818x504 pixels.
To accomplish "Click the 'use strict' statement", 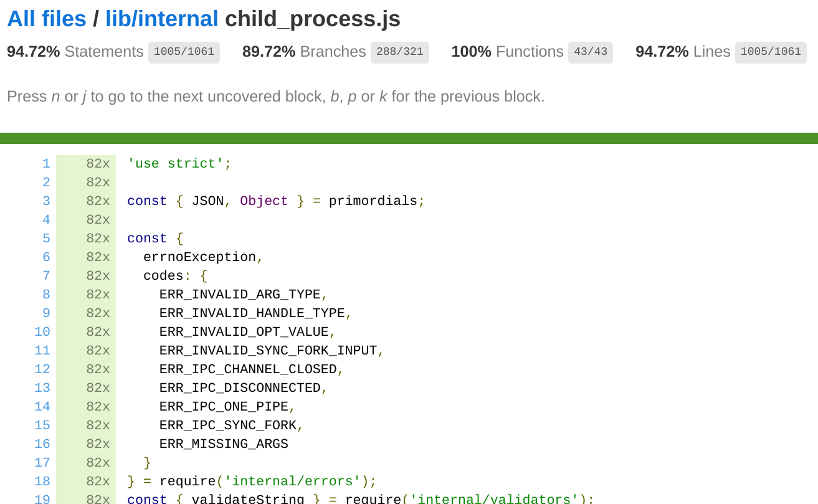I will pyautogui.click(x=179, y=164).
